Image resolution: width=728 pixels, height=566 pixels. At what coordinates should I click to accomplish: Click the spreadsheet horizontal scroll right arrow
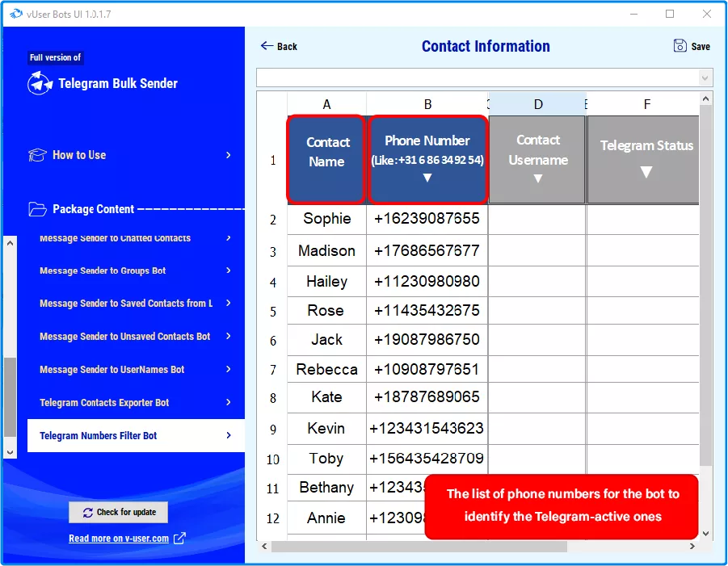[692, 547]
